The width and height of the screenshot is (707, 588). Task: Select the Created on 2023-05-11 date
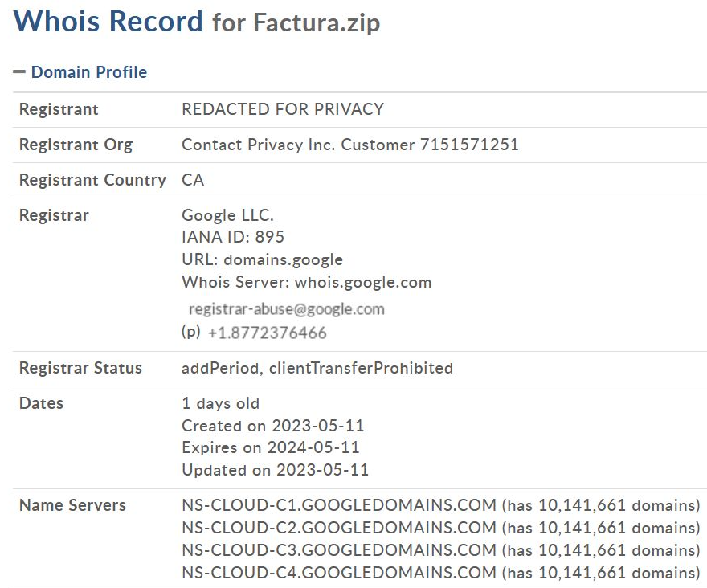tap(273, 426)
